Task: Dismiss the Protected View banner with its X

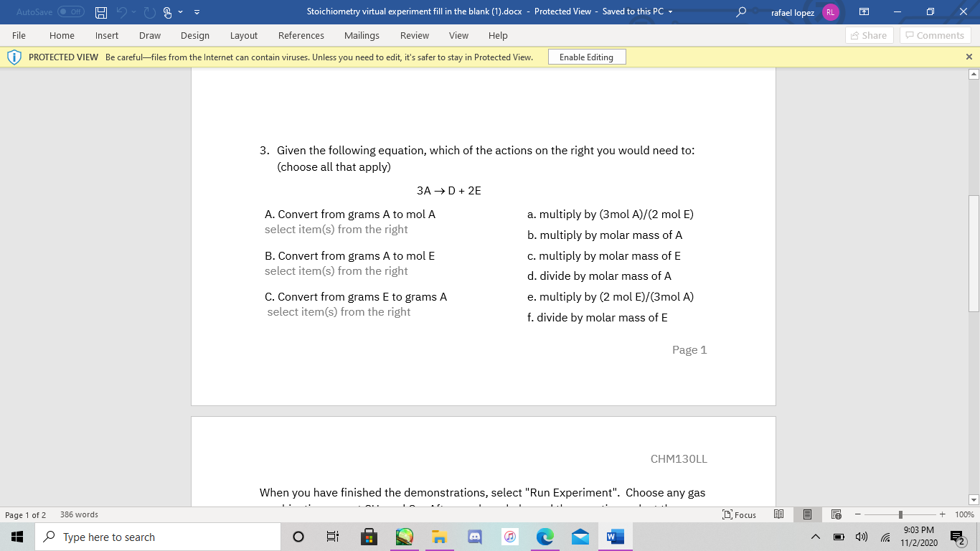Action: tap(969, 57)
